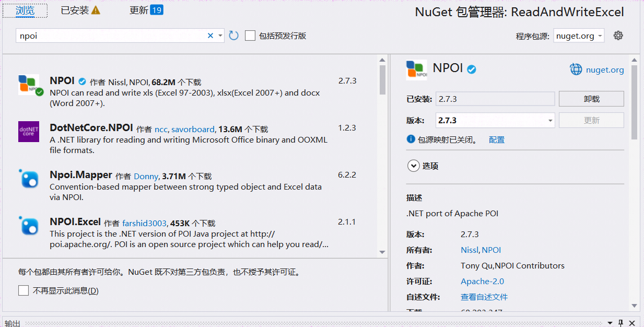The image size is (644, 327).
Task: Open author savorboard link
Action: [193, 129]
